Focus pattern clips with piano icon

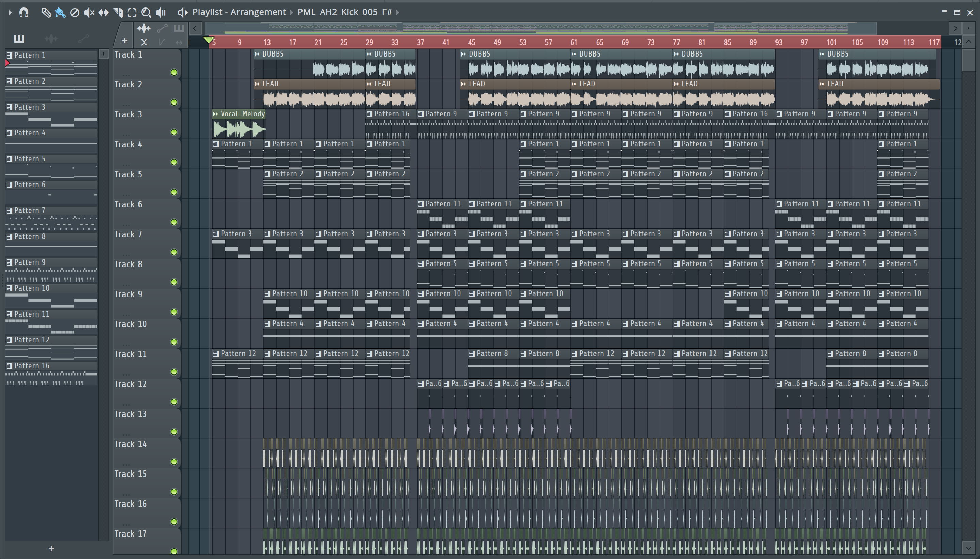click(179, 28)
